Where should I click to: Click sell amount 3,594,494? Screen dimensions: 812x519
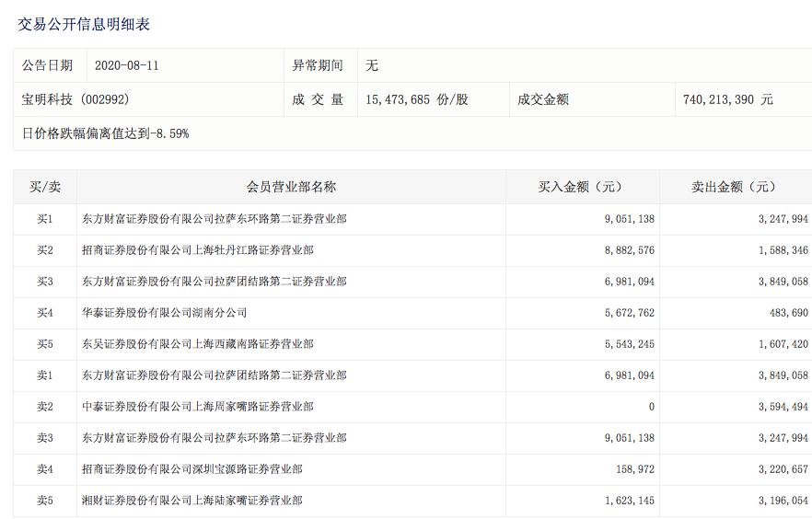point(783,407)
